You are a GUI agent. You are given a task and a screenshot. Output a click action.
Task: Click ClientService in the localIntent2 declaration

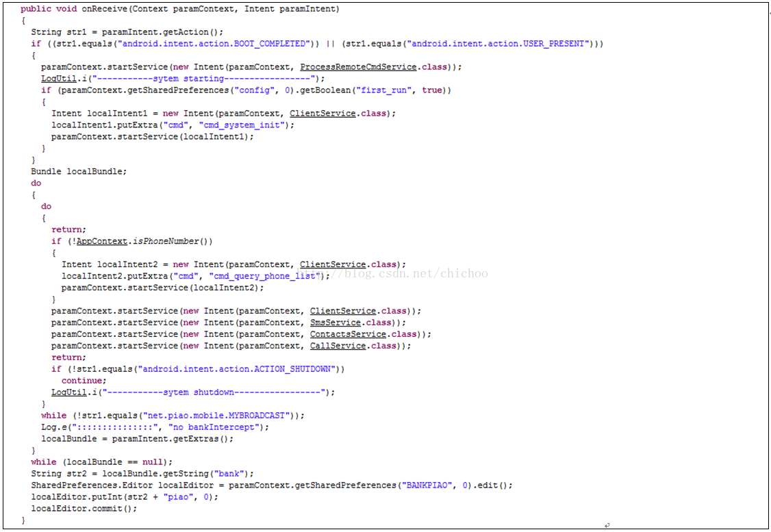[x=333, y=264]
